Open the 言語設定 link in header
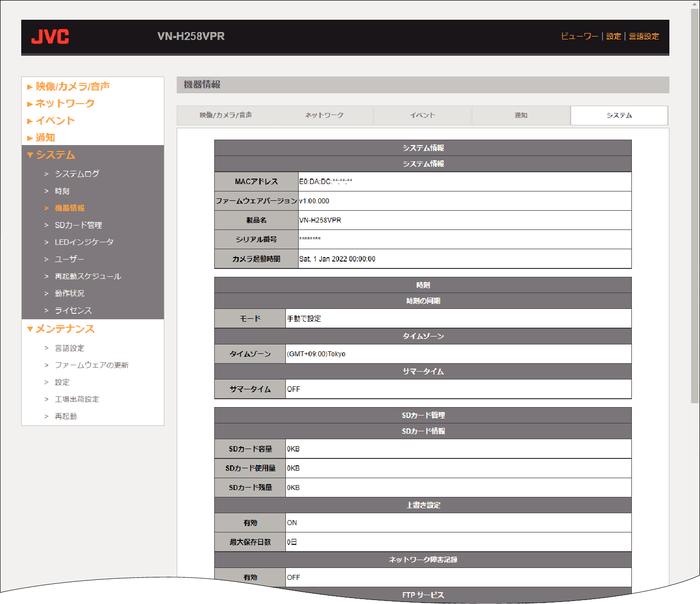Screen dimensions: 700x604 [644, 36]
